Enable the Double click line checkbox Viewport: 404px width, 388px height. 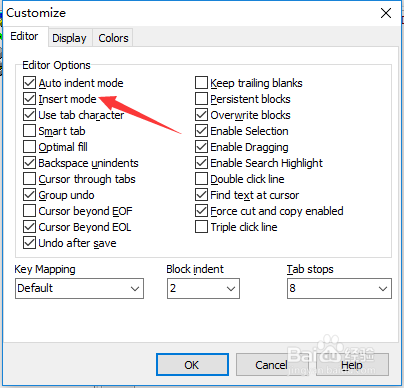(x=201, y=179)
